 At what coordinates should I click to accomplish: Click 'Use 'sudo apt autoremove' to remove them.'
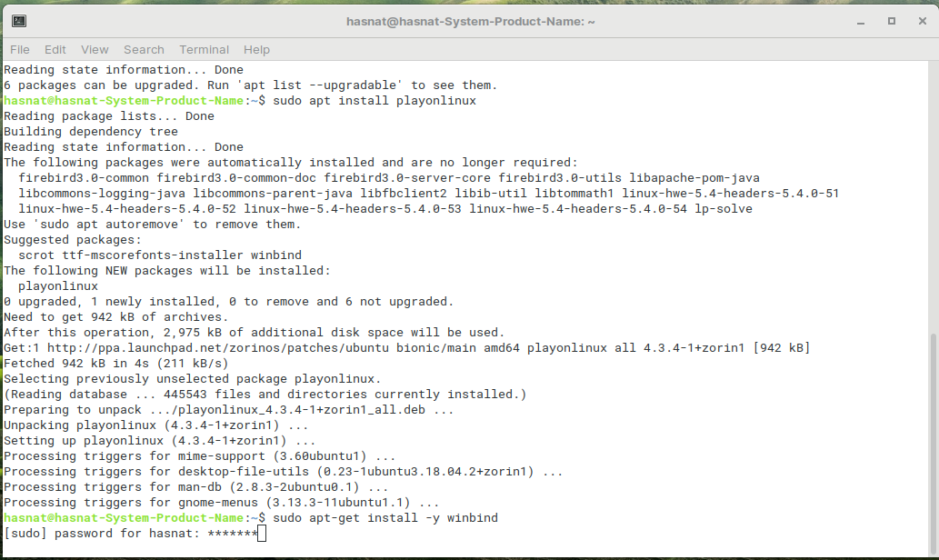152,225
